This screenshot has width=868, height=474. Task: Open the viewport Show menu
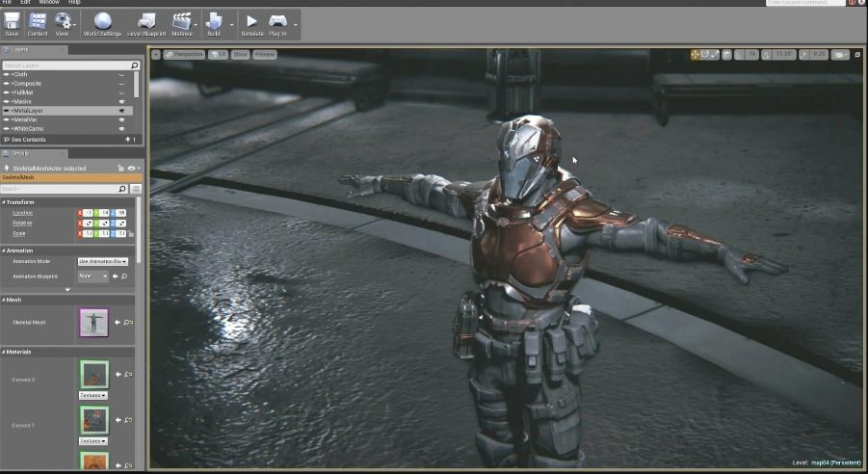tap(240, 54)
